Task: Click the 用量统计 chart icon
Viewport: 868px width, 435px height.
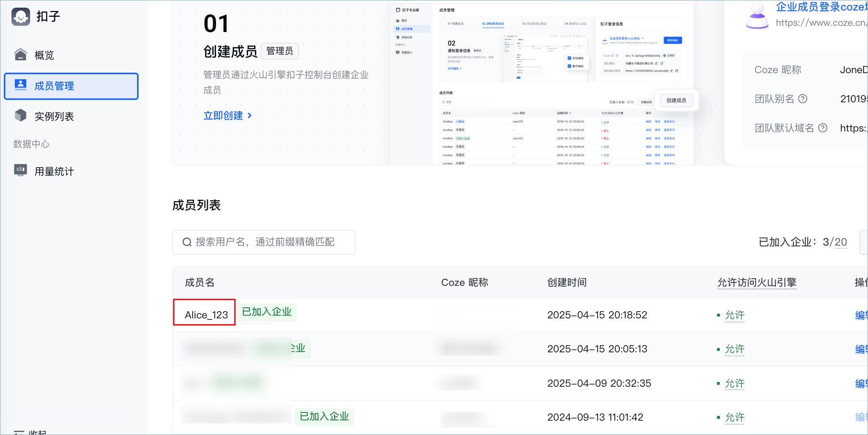Action: pos(21,170)
